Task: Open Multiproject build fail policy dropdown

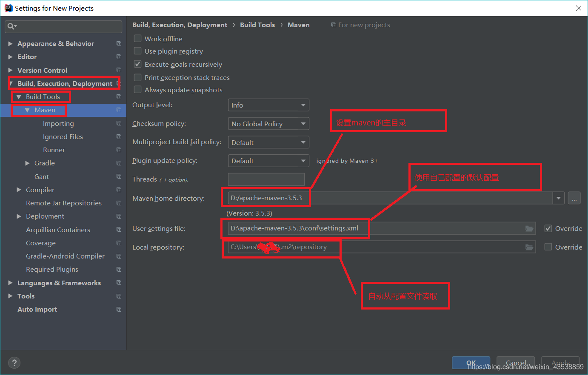Action: pos(268,142)
